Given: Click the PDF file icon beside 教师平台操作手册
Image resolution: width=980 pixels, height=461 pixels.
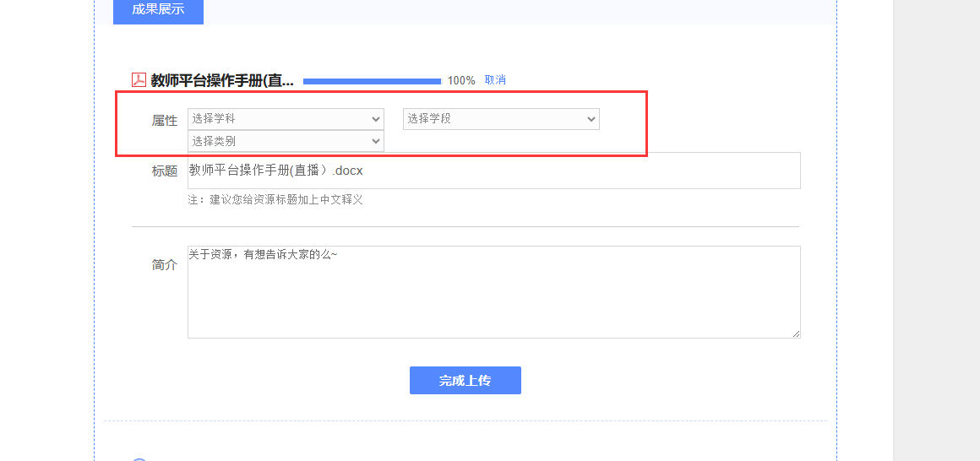Looking at the screenshot, I should (x=139, y=80).
